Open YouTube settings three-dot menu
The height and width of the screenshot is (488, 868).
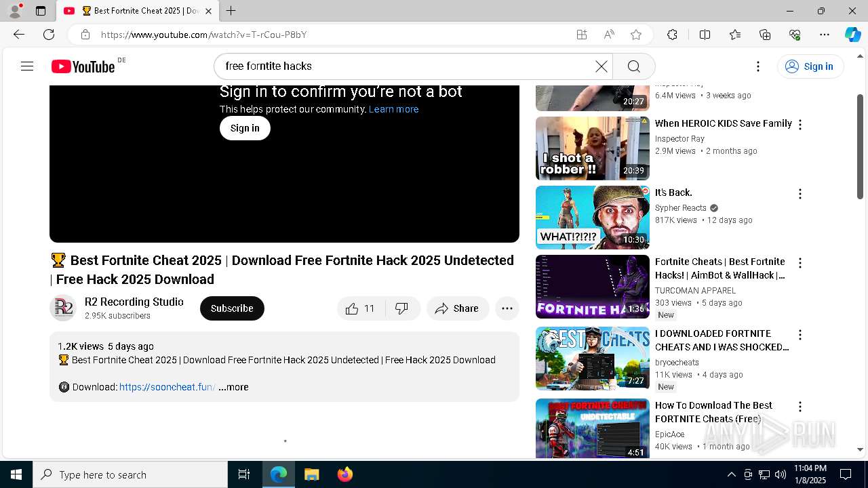pos(758,66)
